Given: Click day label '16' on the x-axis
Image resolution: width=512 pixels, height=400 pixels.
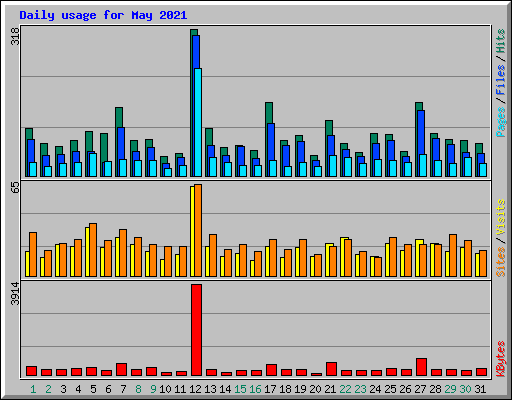Looking at the screenshot, I should (x=255, y=389).
